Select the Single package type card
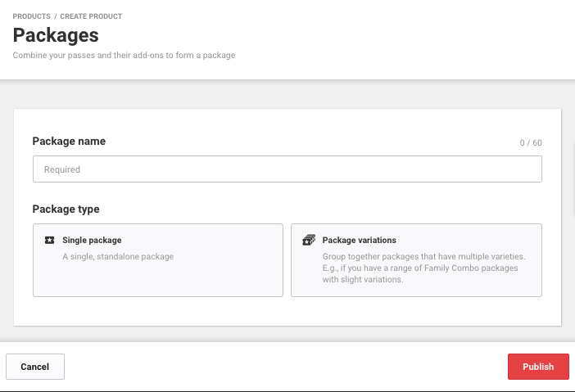 pyautogui.click(x=158, y=260)
